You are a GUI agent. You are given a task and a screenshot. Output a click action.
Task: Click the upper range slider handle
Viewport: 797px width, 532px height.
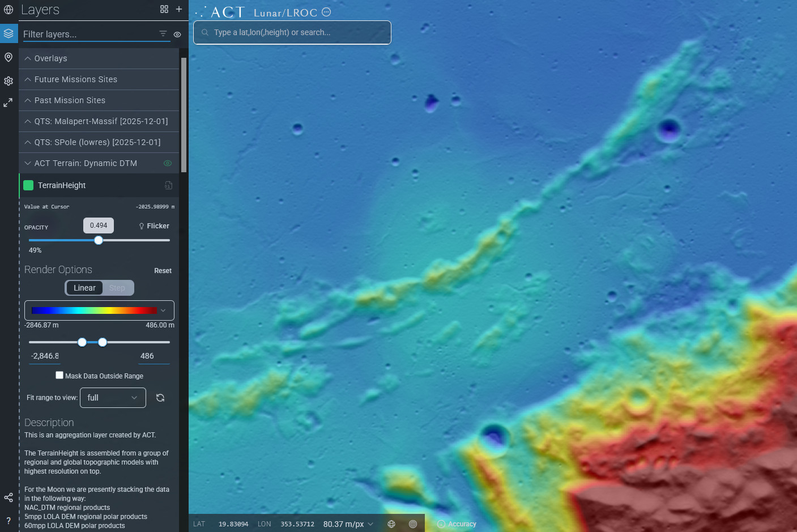[x=103, y=342]
